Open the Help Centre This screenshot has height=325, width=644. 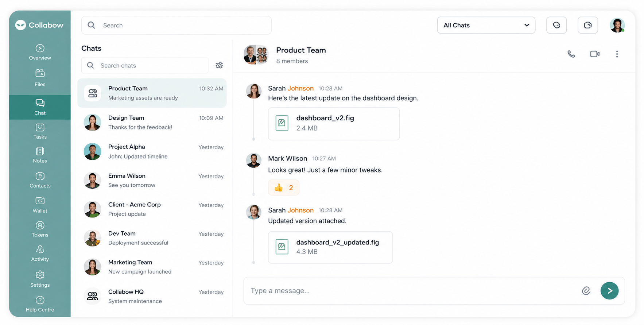point(40,304)
